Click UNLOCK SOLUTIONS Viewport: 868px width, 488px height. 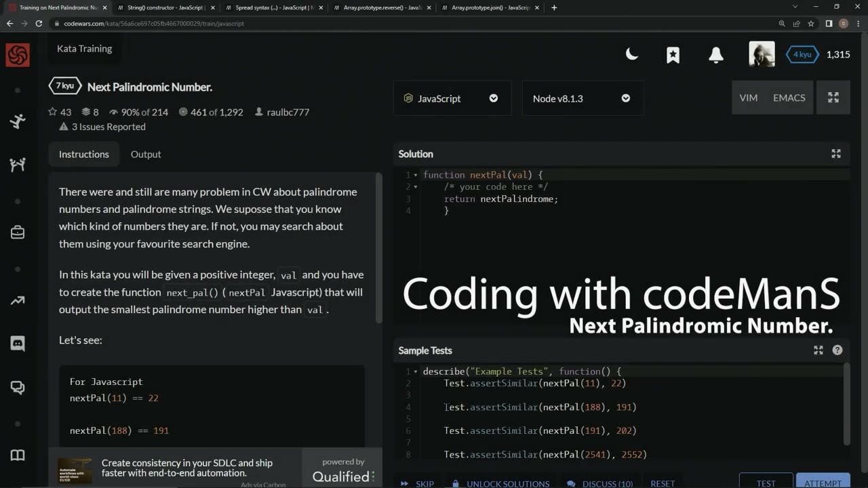click(x=500, y=484)
